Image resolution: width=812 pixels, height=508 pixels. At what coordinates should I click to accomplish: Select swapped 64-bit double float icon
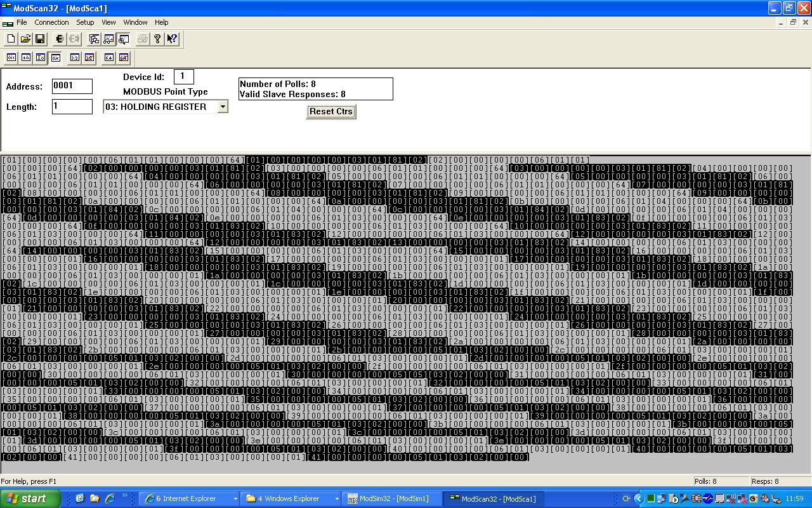(x=124, y=58)
